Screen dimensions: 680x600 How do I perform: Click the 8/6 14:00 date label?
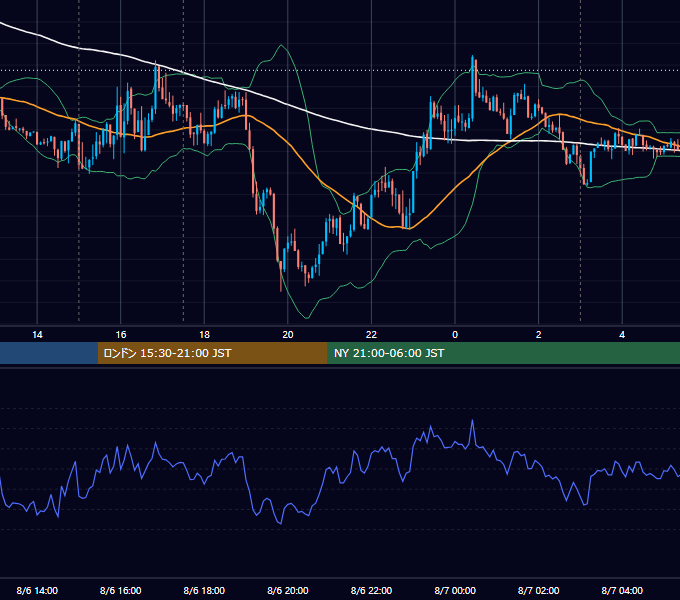37,590
